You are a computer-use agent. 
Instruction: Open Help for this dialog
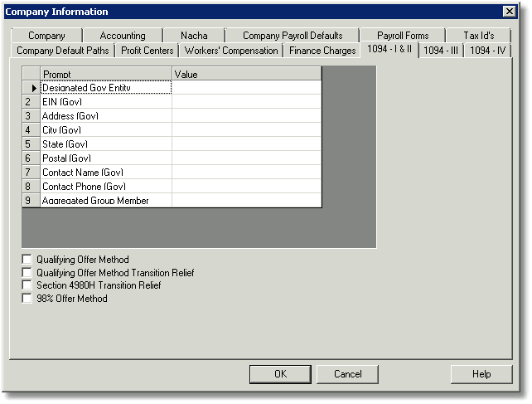[481, 374]
